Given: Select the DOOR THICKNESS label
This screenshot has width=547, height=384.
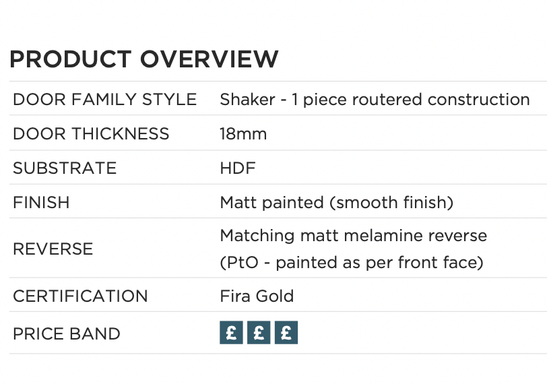Looking at the screenshot, I should tap(91, 134).
